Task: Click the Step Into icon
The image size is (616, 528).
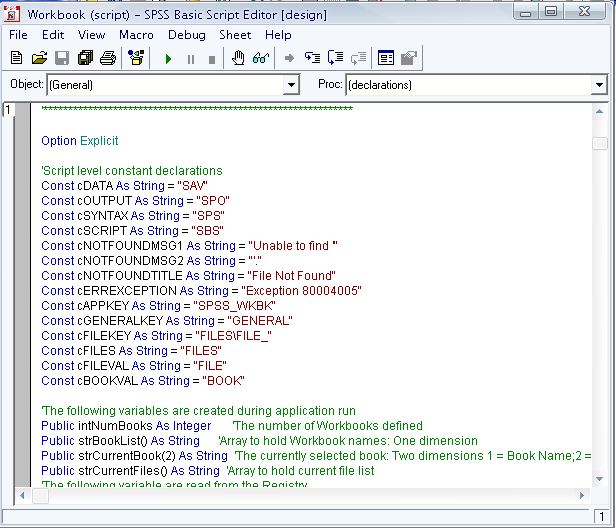Action: tap(313, 58)
